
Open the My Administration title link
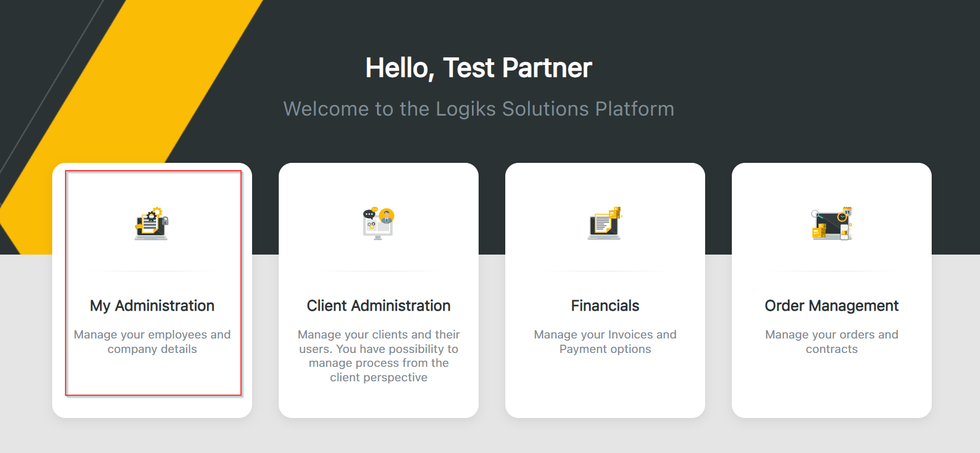coord(152,306)
